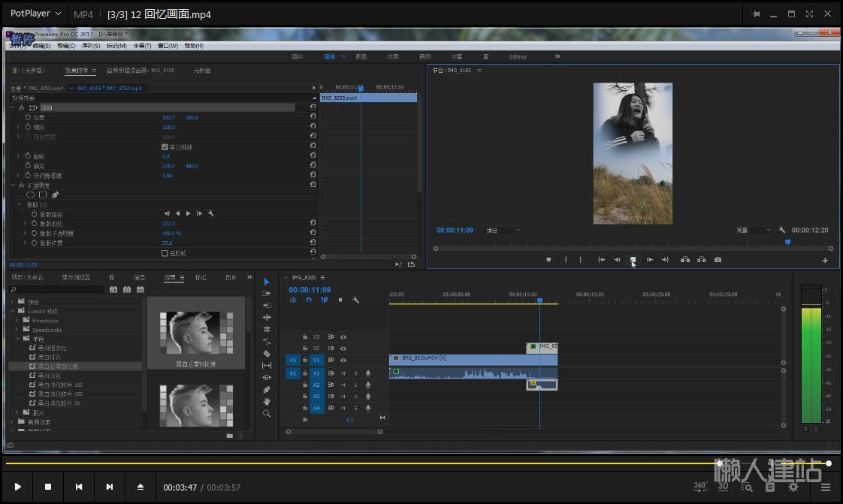
Task: Toggle V2 track output eye icon
Action: pyautogui.click(x=343, y=349)
